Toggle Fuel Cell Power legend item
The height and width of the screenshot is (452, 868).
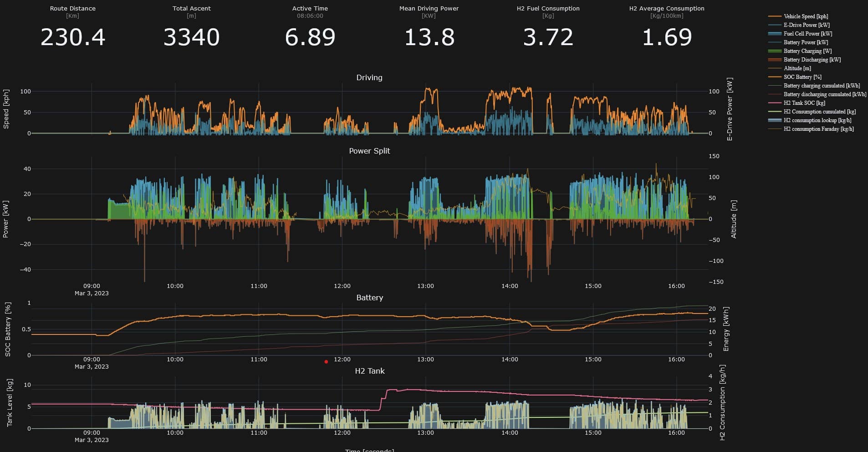pyautogui.click(x=807, y=34)
